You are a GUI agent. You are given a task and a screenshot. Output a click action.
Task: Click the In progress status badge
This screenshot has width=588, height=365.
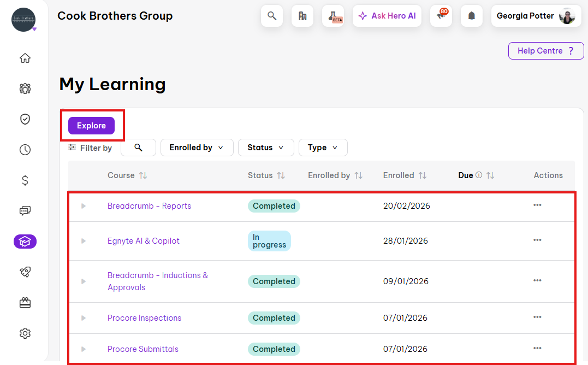tap(269, 241)
